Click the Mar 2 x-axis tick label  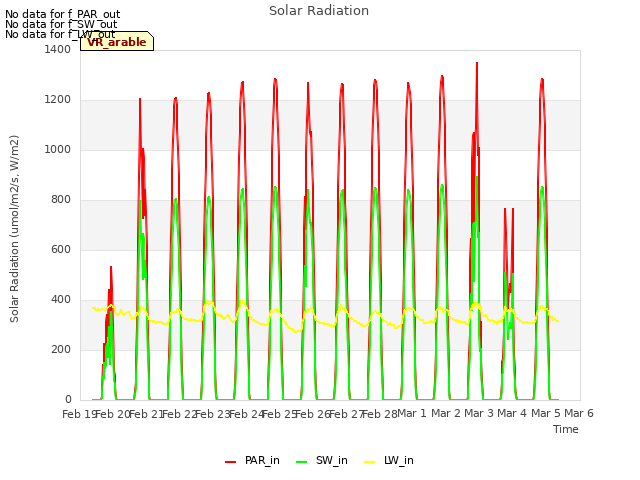click(446, 413)
